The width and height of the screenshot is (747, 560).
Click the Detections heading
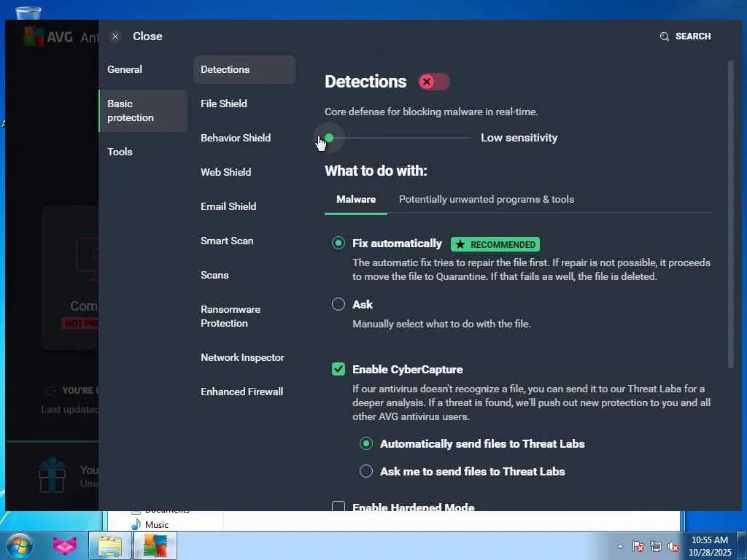(x=365, y=82)
